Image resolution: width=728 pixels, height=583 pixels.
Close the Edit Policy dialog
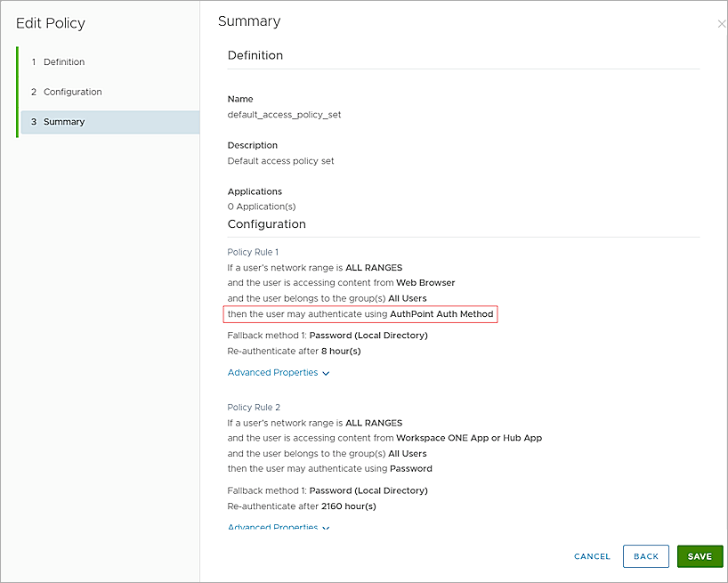[721, 23]
